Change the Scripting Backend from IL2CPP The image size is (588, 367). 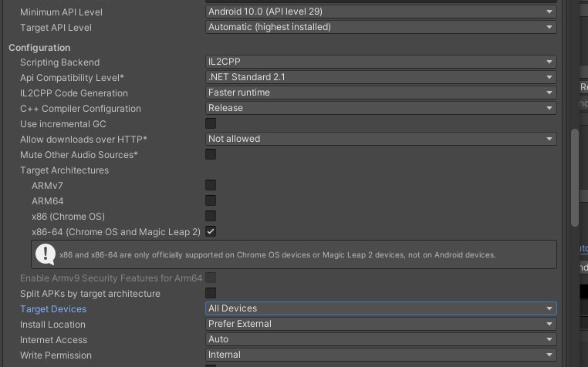coord(380,62)
